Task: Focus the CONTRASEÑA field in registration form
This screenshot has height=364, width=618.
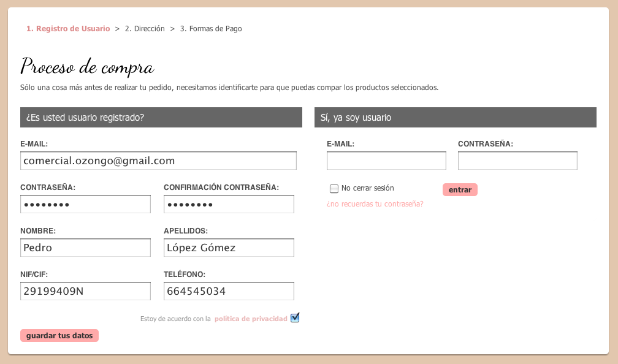Action: pos(85,204)
